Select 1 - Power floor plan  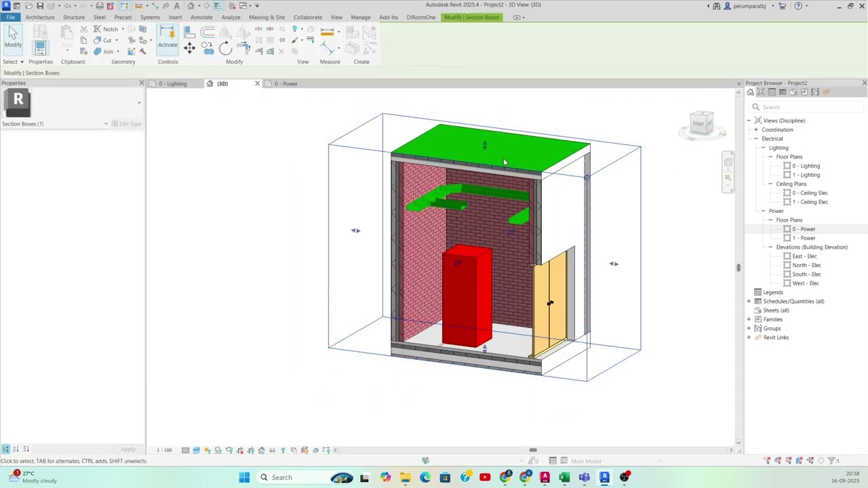point(804,238)
